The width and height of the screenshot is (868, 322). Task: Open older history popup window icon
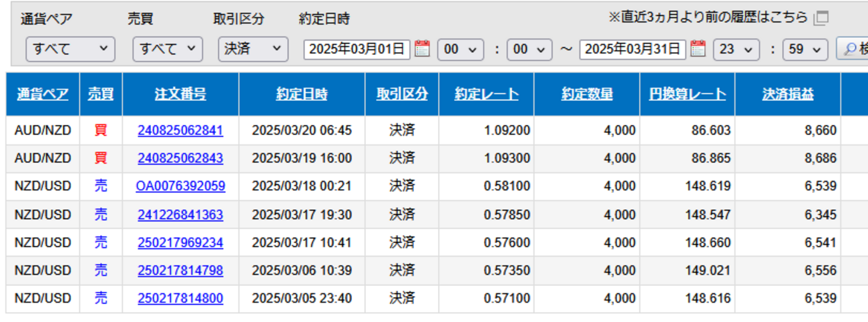(x=822, y=18)
